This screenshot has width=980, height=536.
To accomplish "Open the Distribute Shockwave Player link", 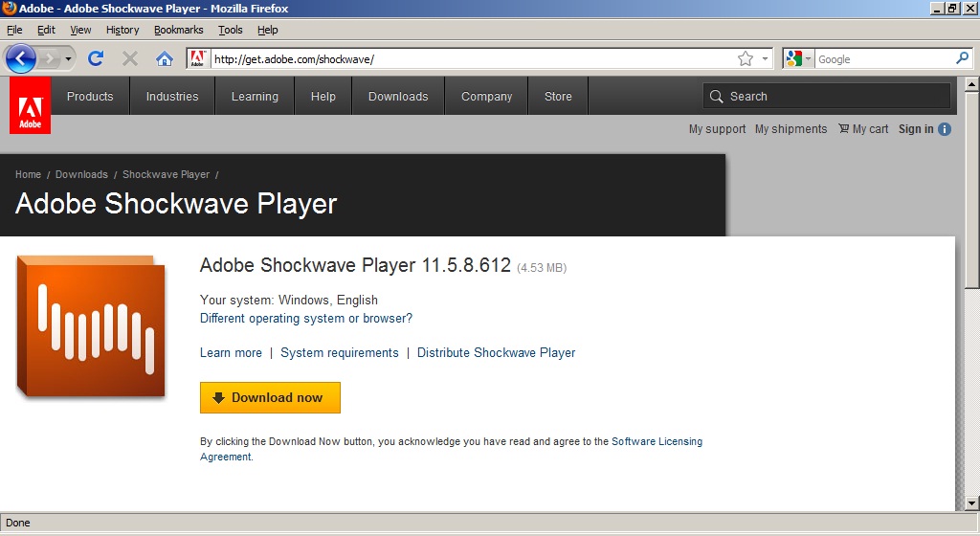I will pos(497,352).
